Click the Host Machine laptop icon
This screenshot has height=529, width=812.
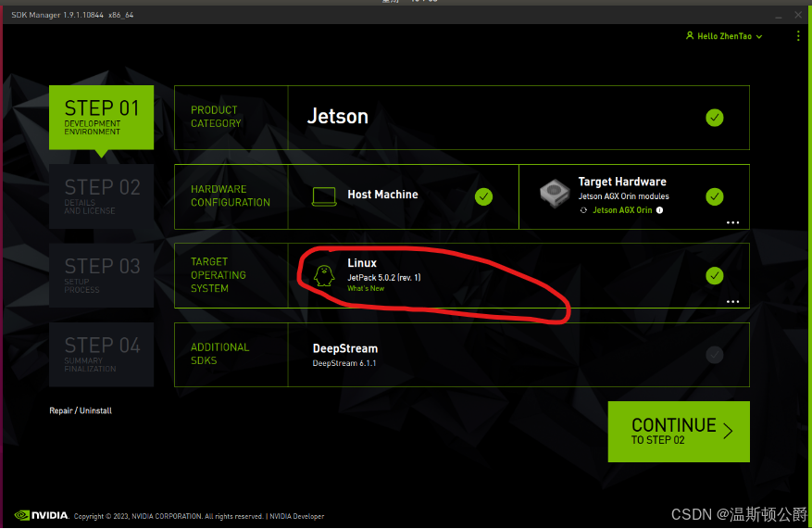[x=324, y=196]
